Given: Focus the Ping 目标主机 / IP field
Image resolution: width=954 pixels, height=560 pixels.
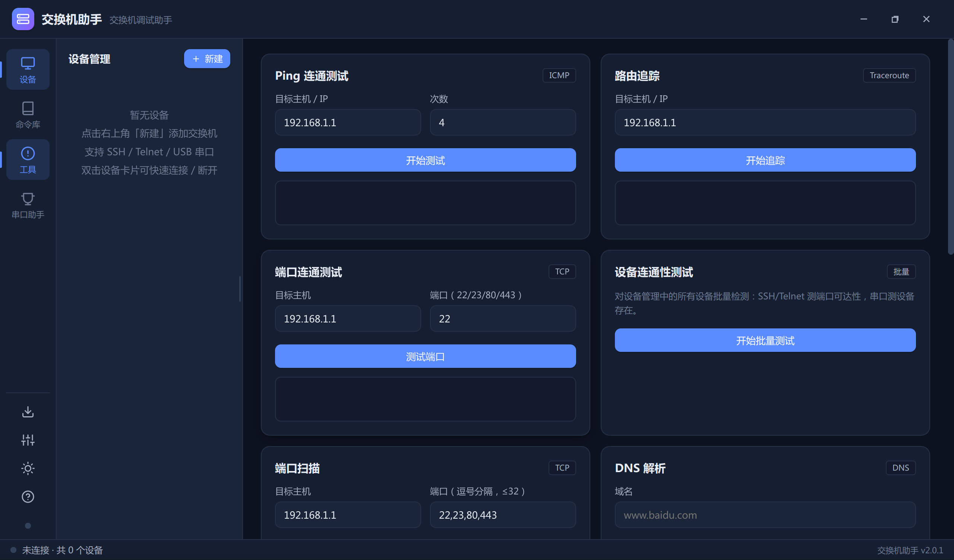Looking at the screenshot, I should (348, 122).
